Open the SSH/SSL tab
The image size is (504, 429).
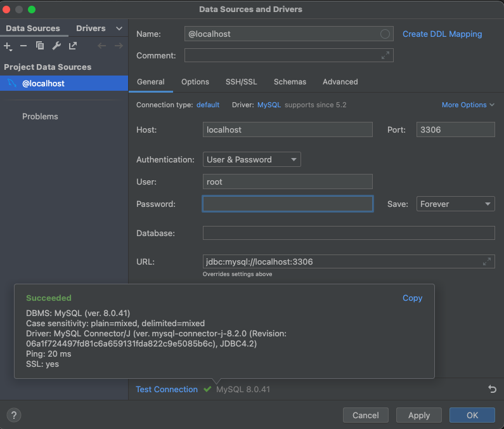point(241,82)
